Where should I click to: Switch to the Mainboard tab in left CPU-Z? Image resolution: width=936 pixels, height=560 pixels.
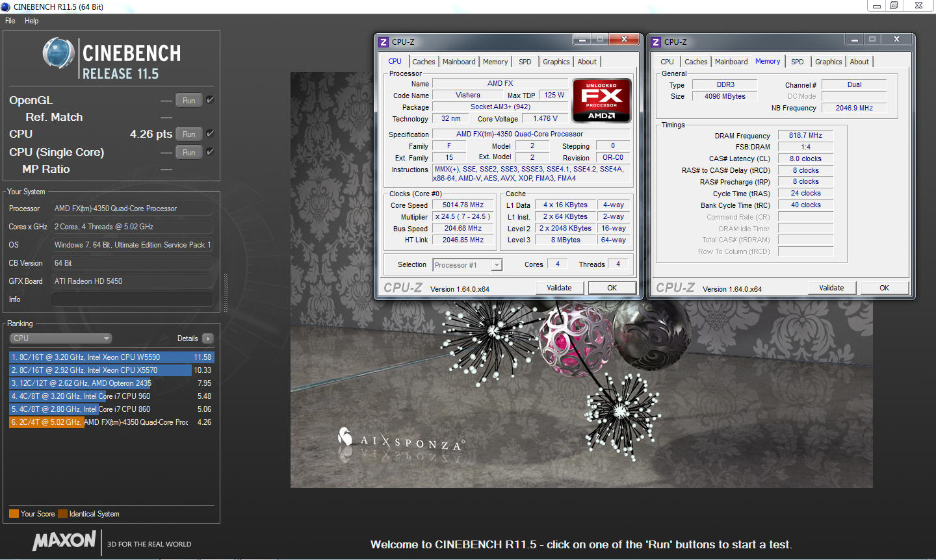click(459, 62)
